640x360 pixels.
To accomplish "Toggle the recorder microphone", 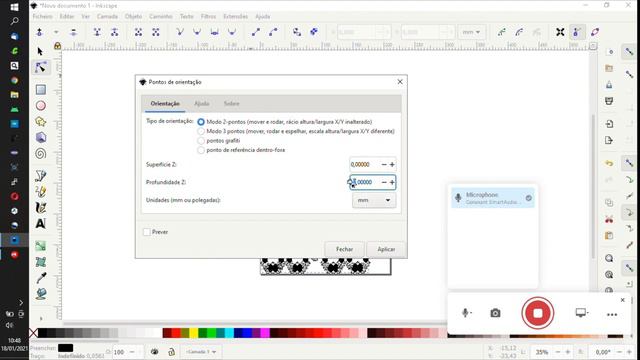I will [466, 313].
